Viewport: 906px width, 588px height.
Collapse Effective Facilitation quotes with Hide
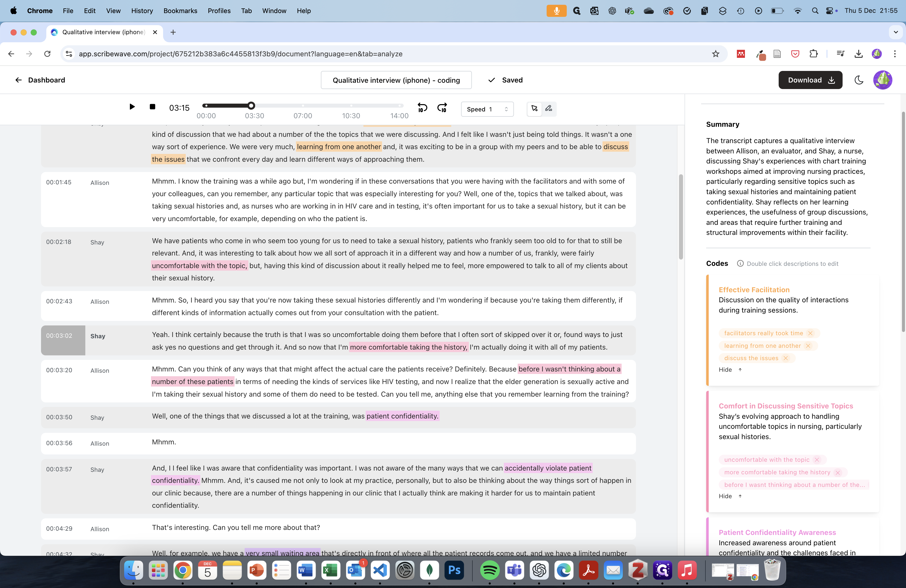pyautogui.click(x=730, y=370)
